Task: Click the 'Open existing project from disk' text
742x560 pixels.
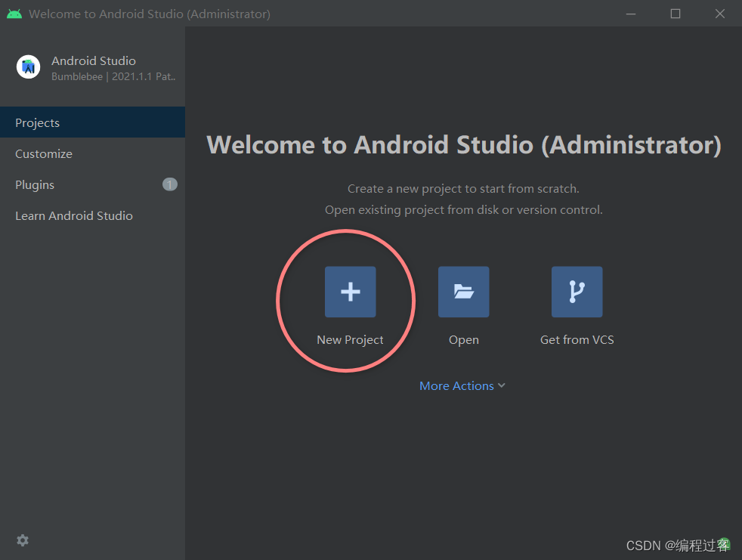Action: point(464,209)
